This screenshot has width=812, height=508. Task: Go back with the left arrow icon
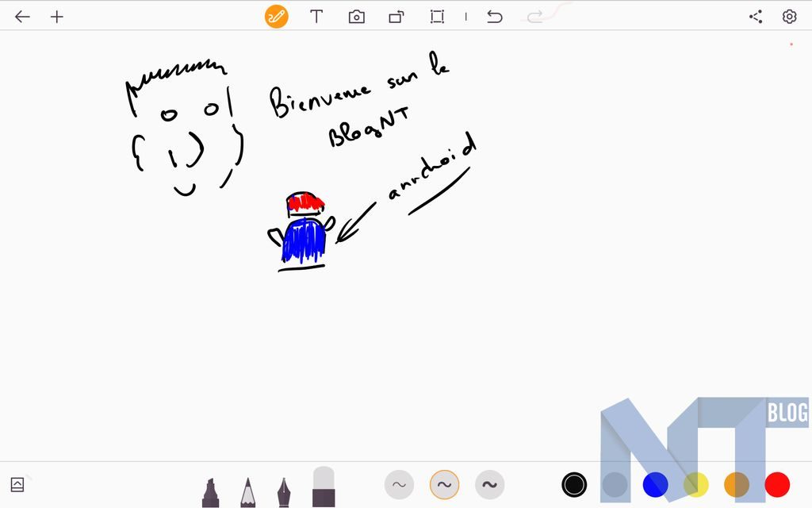coord(22,17)
